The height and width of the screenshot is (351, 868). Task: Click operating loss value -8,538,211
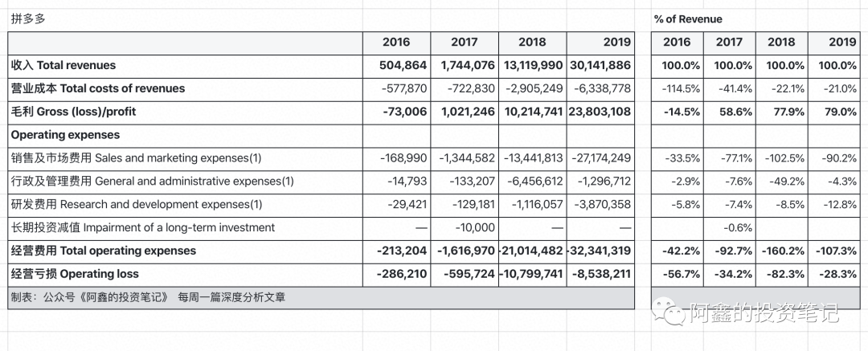[602, 274]
